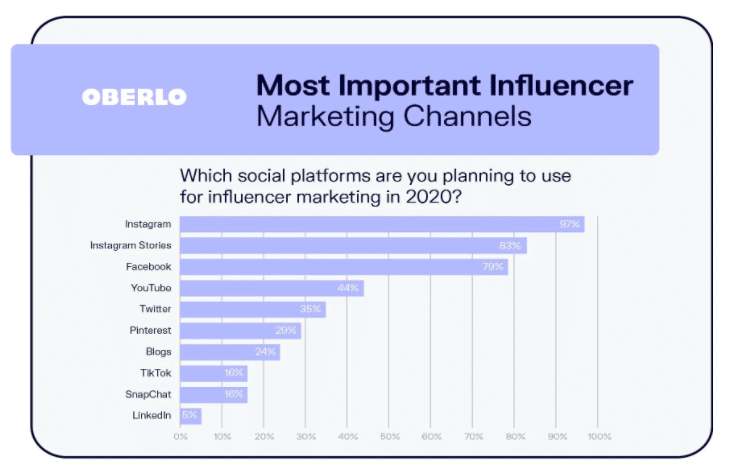Viewport: 730px width, 473px height.
Task: Click the Twitter 35% bar
Action: click(x=253, y=310)
